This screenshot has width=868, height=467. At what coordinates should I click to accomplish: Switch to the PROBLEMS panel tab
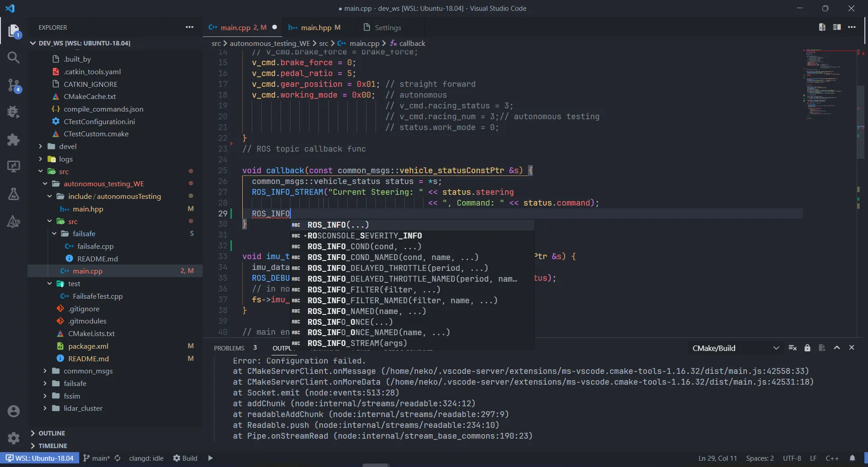pyautogui.click(x=229, y=348)
